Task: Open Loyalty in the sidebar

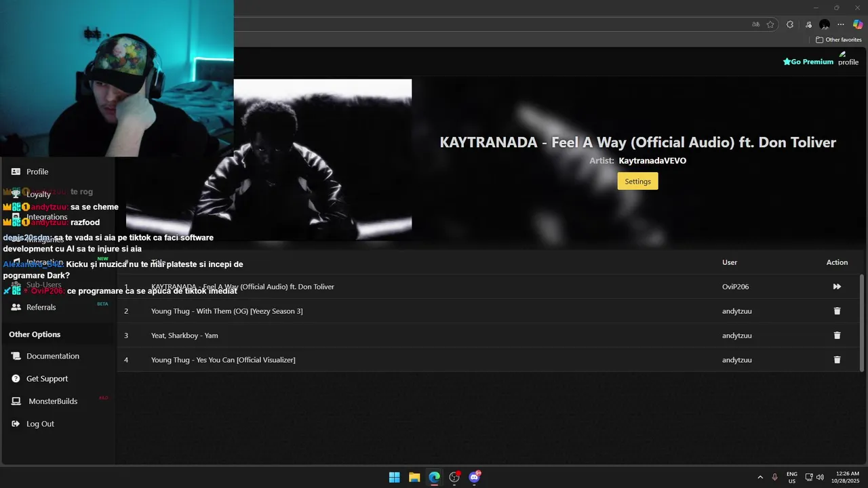Action: [x=39, y=195]
